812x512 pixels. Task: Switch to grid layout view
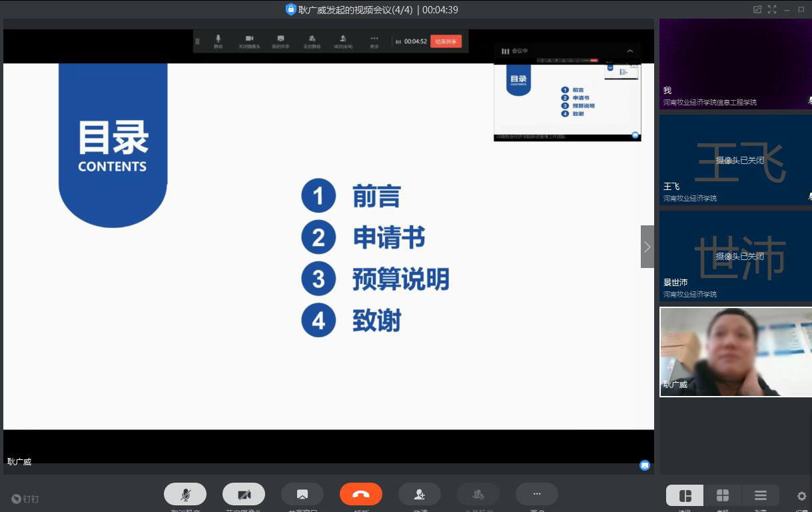pos(723,495)
